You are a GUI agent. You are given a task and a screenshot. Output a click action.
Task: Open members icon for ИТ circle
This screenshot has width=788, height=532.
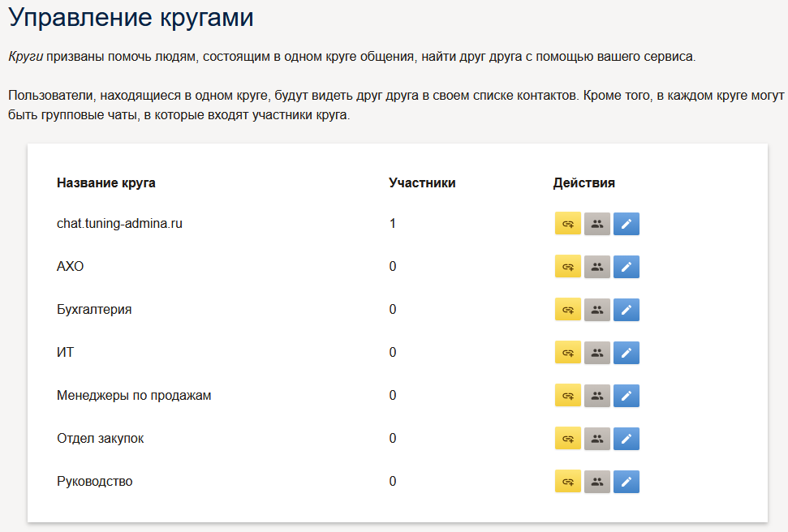pos(597,353)
